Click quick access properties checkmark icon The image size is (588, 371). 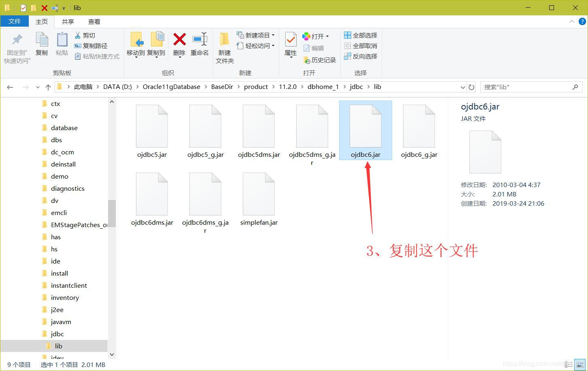point(23,8)
